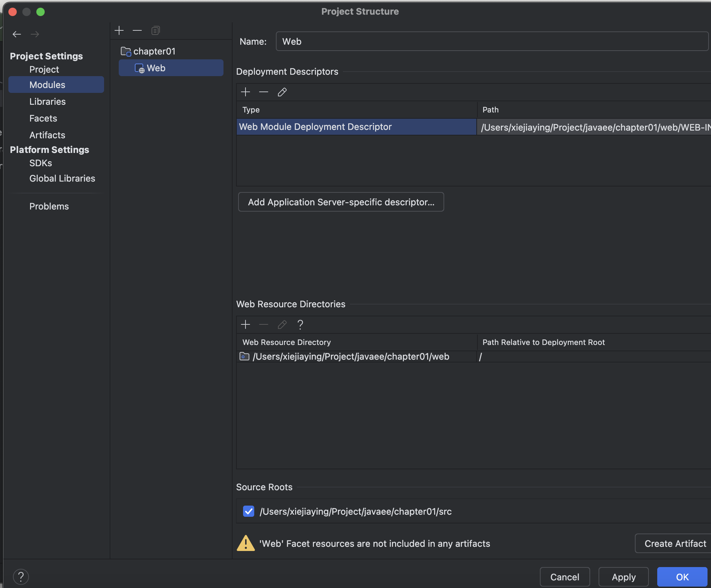This screenshot has height=588, width=711.
Task: Add a new deployment descriptor
Action: pos(245,92)
